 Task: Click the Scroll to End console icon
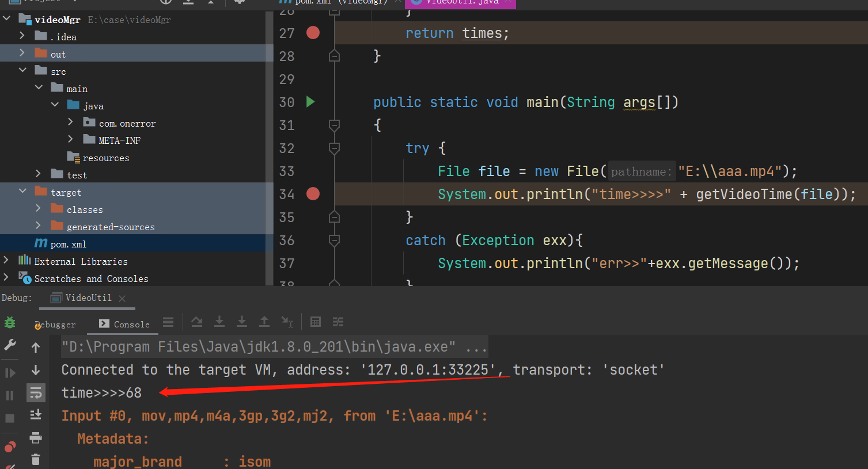pyautogui.click(x=36, y=415)
